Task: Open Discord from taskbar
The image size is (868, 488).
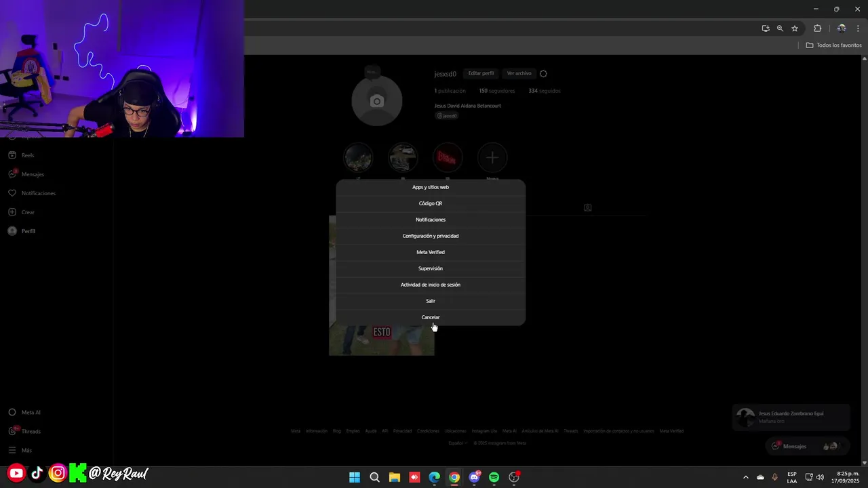Action: (475, 477)
